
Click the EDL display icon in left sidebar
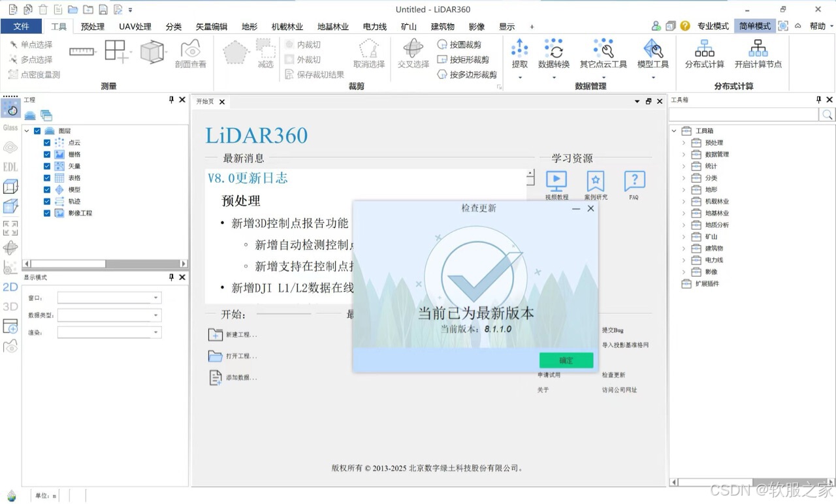pos(10,167)
